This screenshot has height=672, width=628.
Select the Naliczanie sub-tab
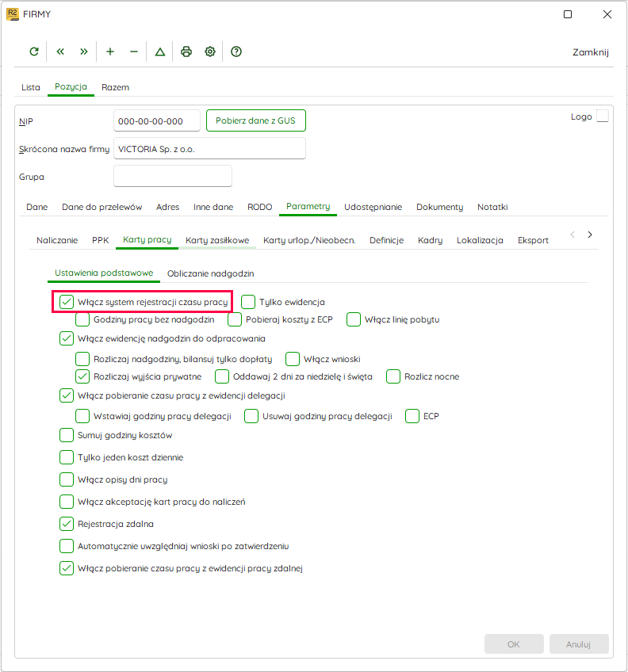coord(57,240)
